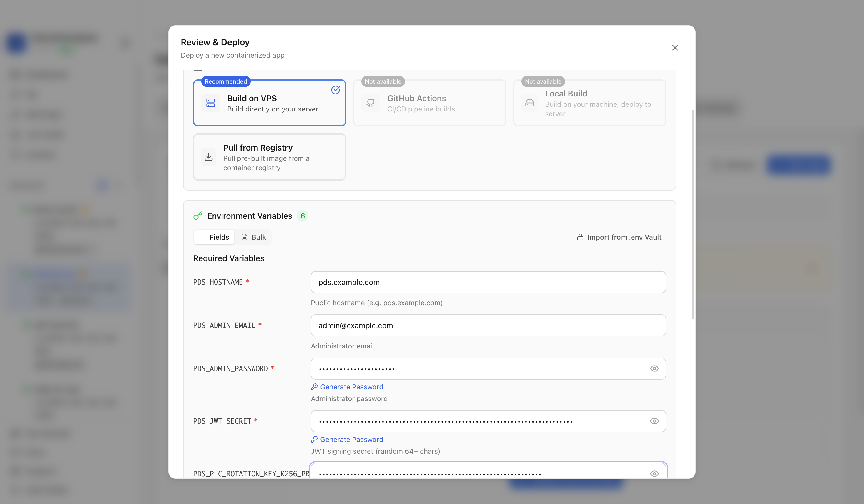Viewport: 864px width, 504px height.
Task: Click the PDS_ADMIN_PASSWORD label
Action: [x=230, y=369]
